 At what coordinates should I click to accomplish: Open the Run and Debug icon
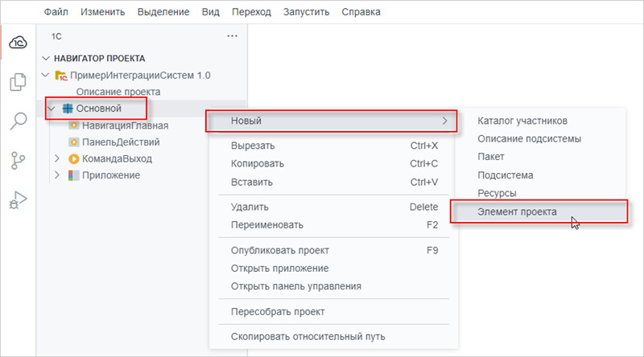(x=18, y=199)
